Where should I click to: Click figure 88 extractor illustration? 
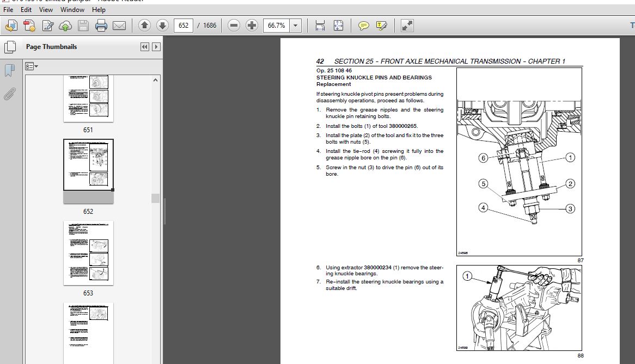[x=519, y=308]
